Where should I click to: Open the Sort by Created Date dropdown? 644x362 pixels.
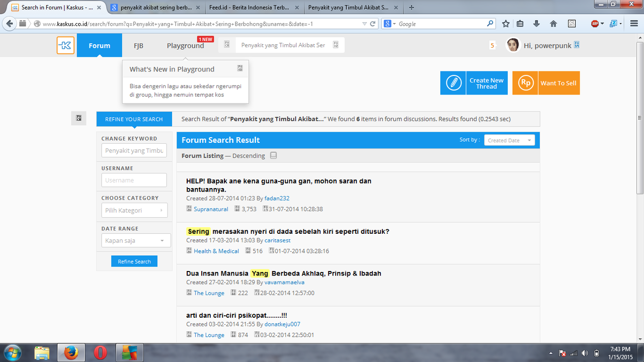coord(509,140)
